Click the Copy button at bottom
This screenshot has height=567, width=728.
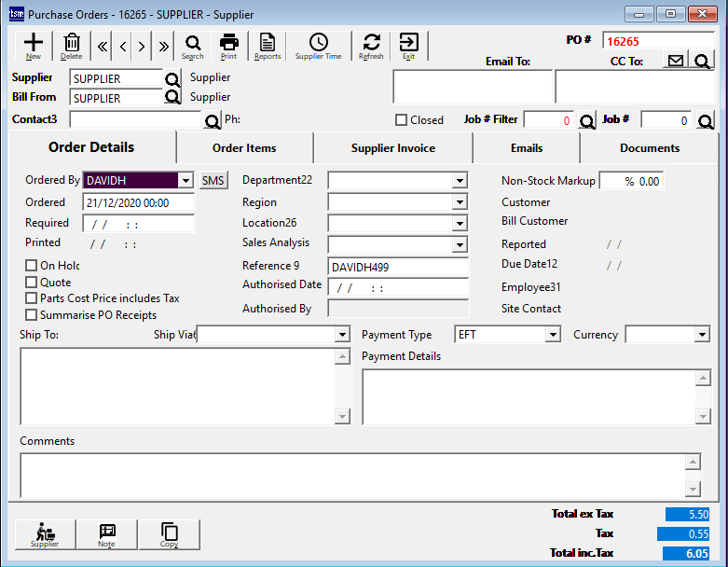click(x=169, y=534)
